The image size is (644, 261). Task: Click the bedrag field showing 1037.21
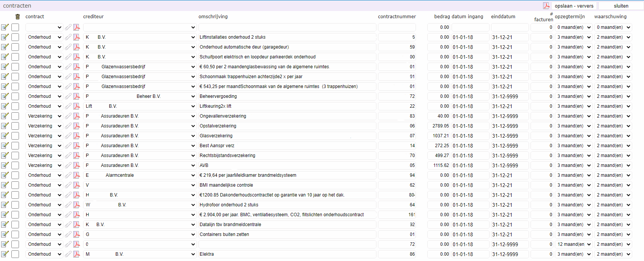439,136
